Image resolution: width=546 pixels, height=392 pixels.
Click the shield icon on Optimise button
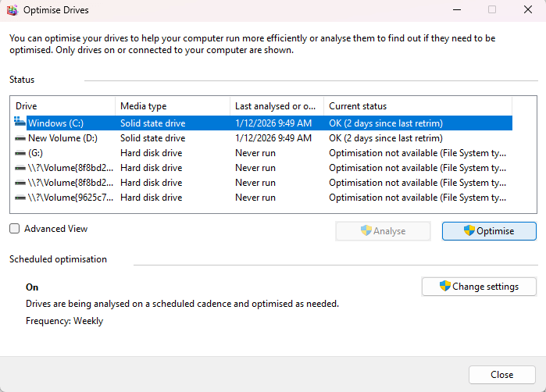469,231
